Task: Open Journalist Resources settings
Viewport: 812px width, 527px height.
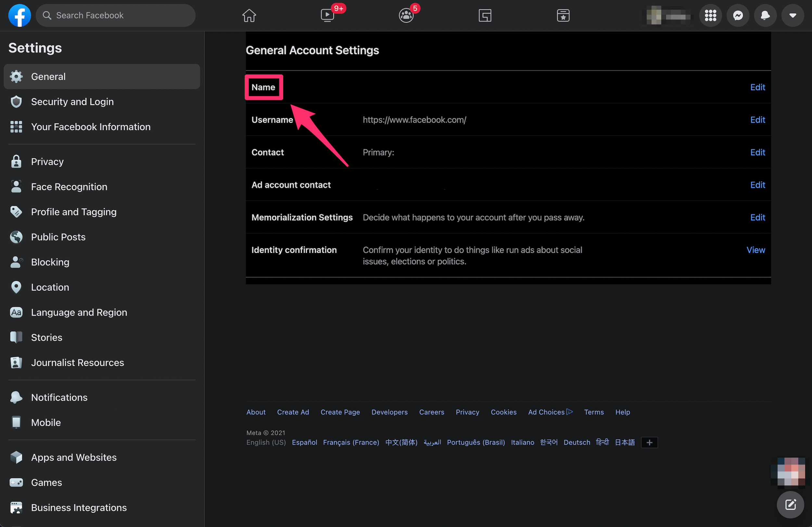Action: (102, 363)
